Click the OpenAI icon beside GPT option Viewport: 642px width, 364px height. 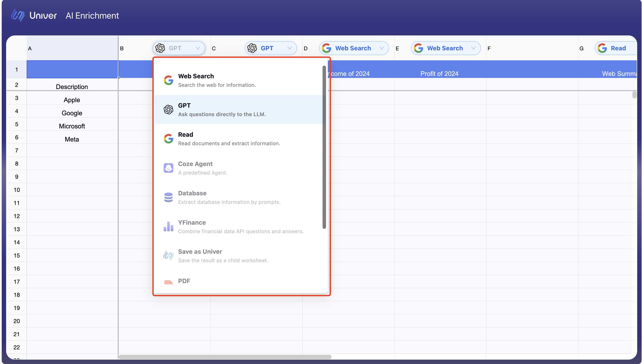(x=168, y=110)
